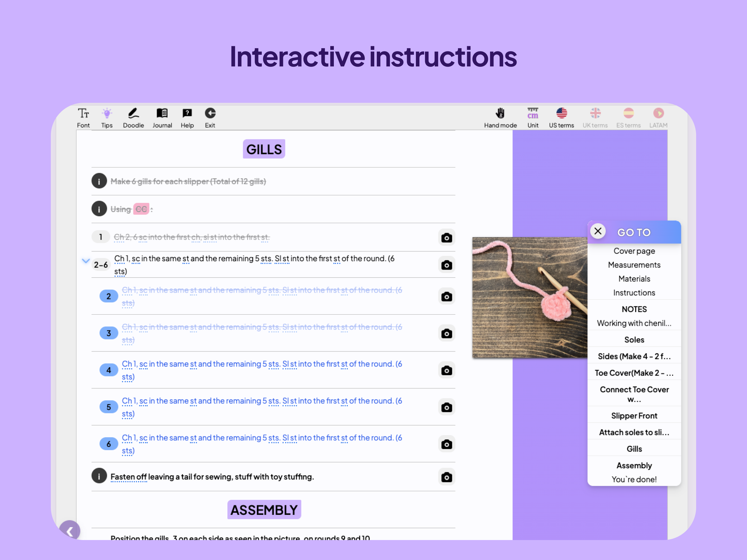The height and width of the screenshot is (560, 747).
Task: Click round 5 instruction text
Action: click(262, 407)
